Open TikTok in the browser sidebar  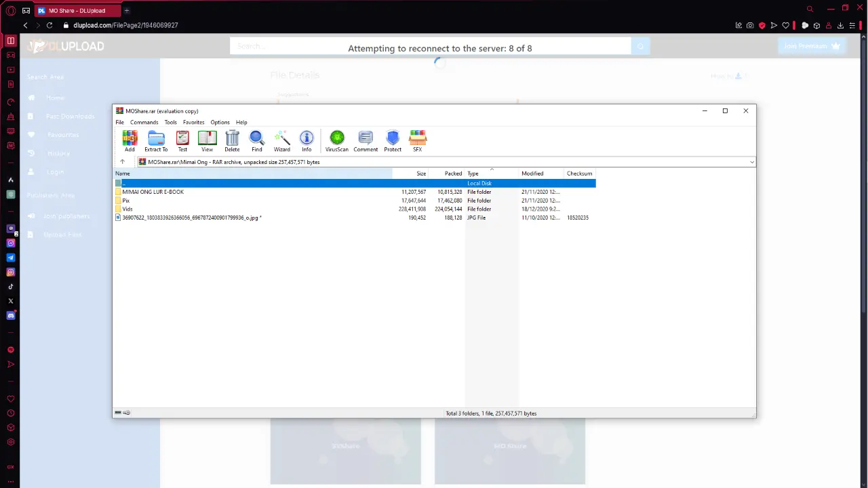(11, 287)
